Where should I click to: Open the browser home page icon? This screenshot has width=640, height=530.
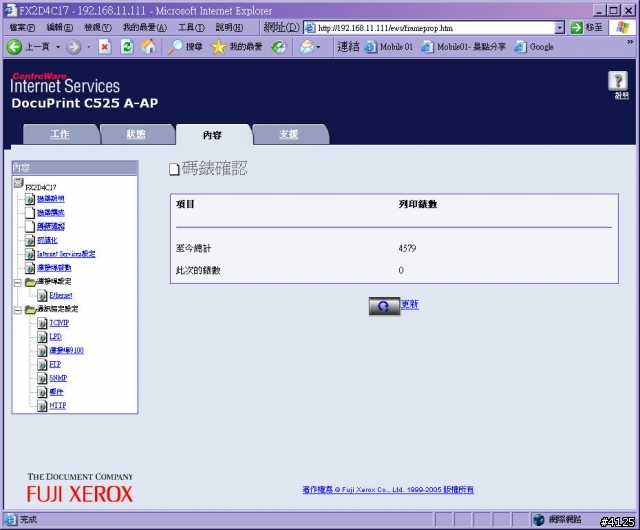[149, 47]
